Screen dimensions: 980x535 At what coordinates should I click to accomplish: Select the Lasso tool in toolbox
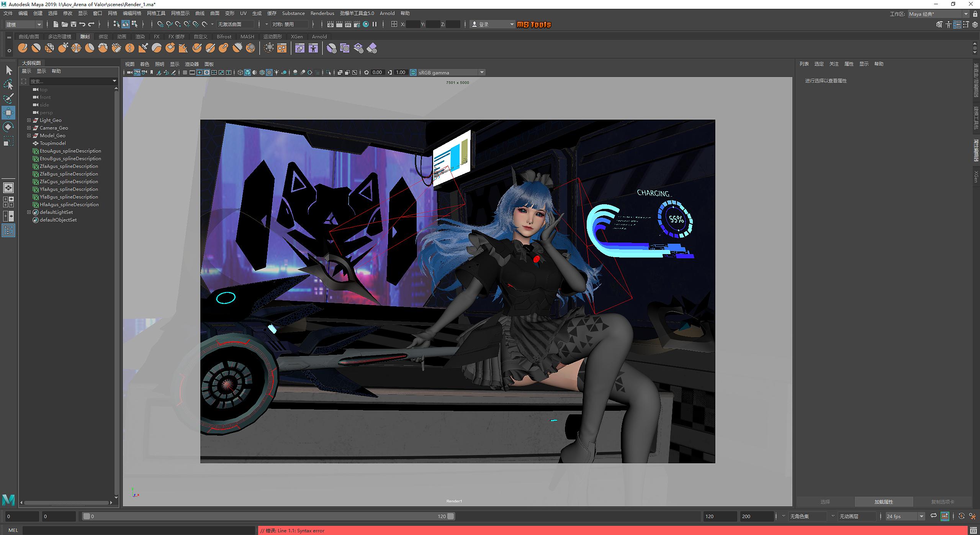pyautogui.click(x=9, y=84)
